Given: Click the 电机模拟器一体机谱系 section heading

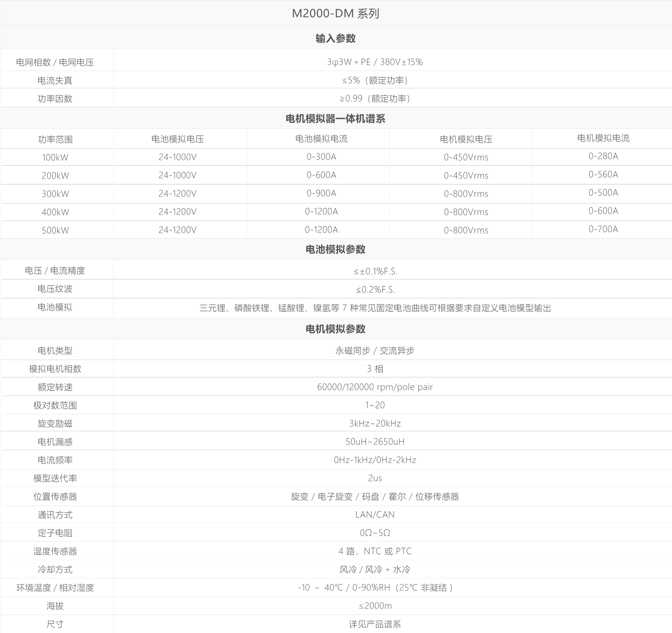Looking at the screenshot, I should pyautogui.click(x=335, y=119).
